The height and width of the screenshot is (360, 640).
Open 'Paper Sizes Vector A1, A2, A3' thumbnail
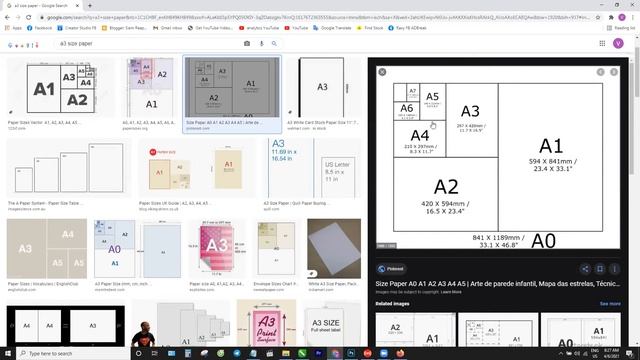[61, 88]
